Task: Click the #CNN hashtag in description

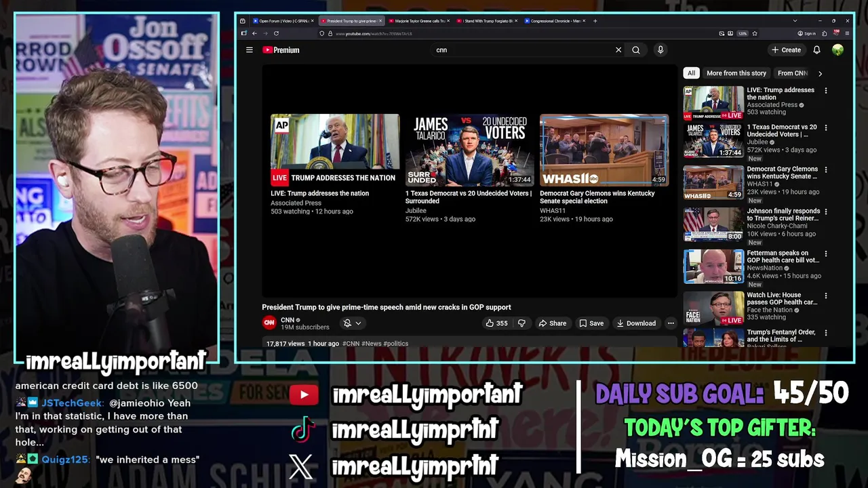Action: [351, 344]
